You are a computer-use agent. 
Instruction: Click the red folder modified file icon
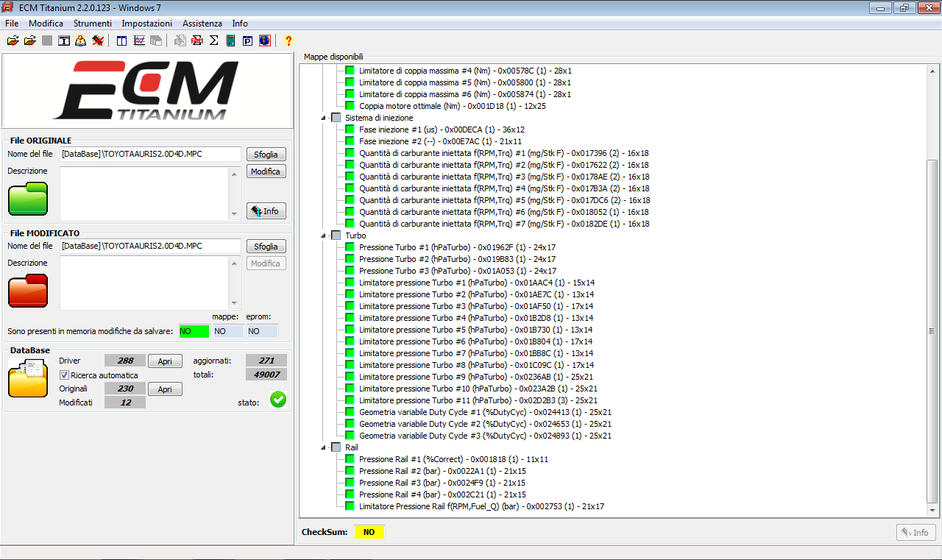click(28, 291)
